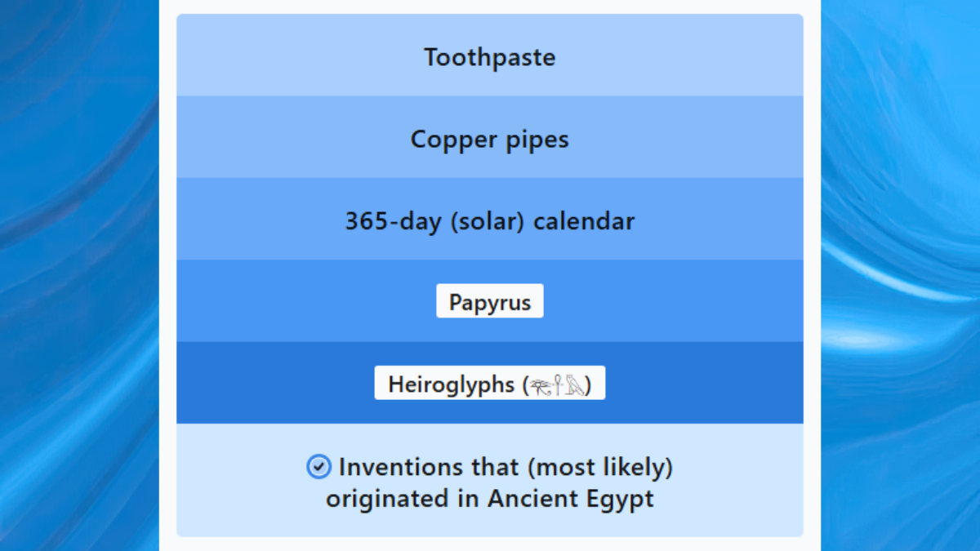Click the '(solar)' text in the calendar row
This screenshot has height=551, width=980.
point(488,221)
